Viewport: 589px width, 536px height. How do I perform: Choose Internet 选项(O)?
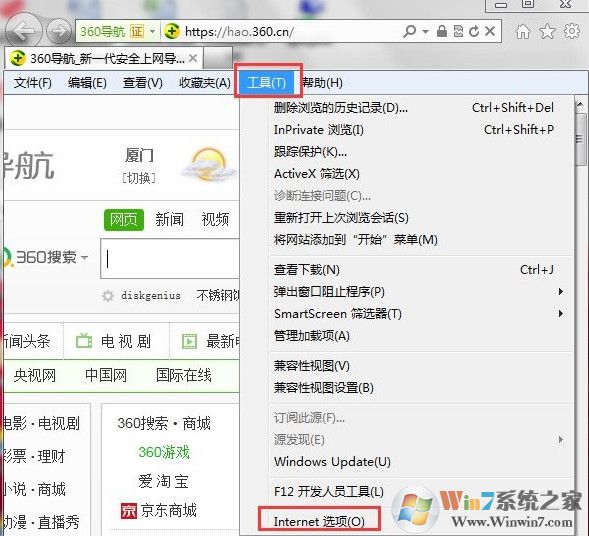pyautogui.click(x=319, y=522)
